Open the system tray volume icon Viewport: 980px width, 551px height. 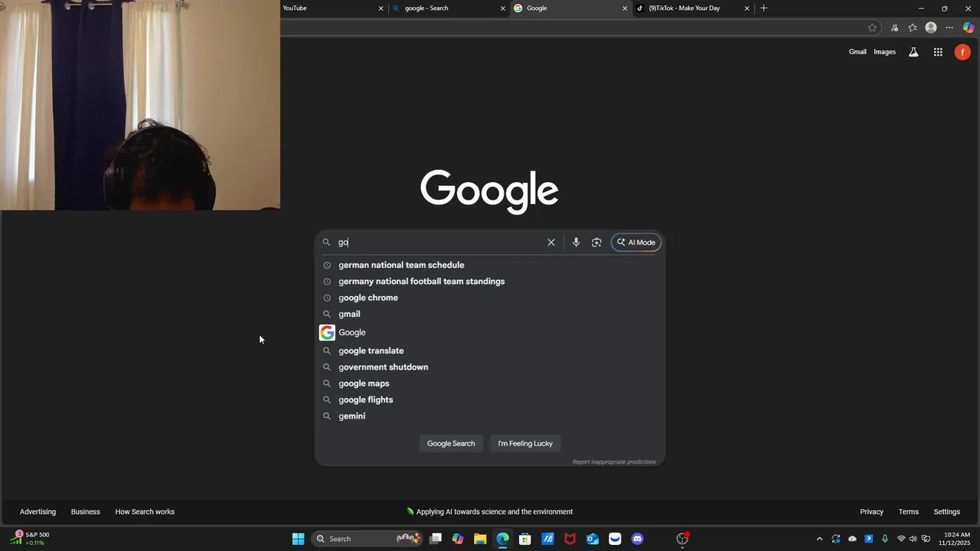[x=913, y=539]
